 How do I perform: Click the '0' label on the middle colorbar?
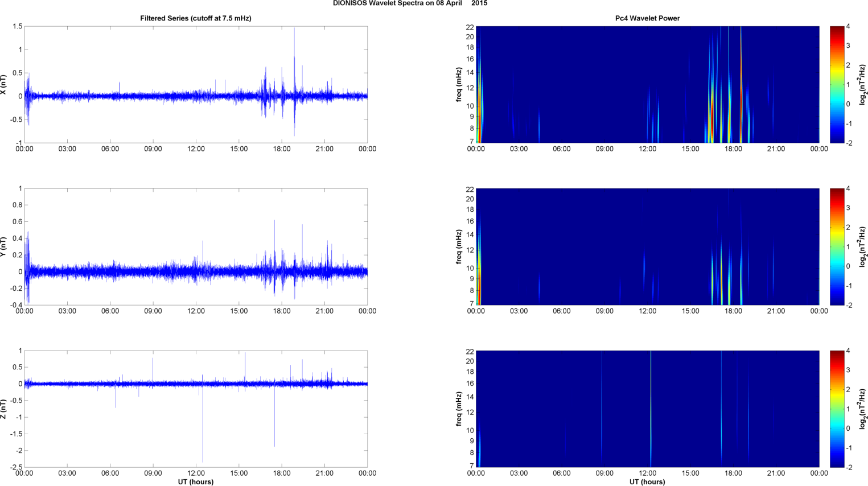(848, 266)
